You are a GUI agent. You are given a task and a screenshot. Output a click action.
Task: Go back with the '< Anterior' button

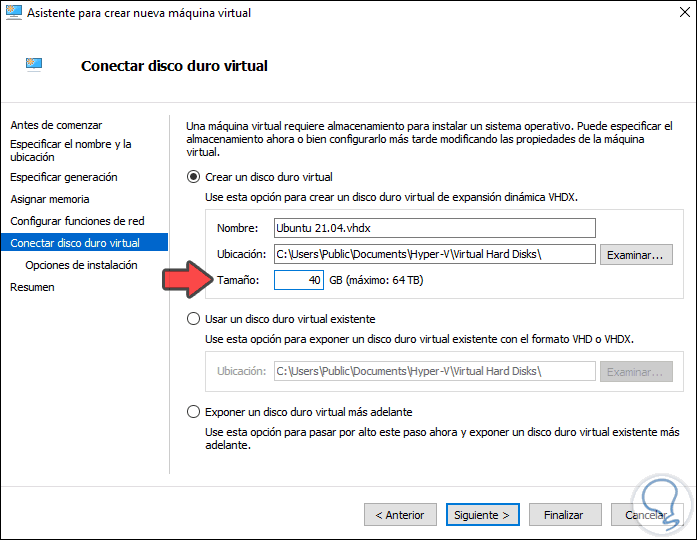(400, 515)
